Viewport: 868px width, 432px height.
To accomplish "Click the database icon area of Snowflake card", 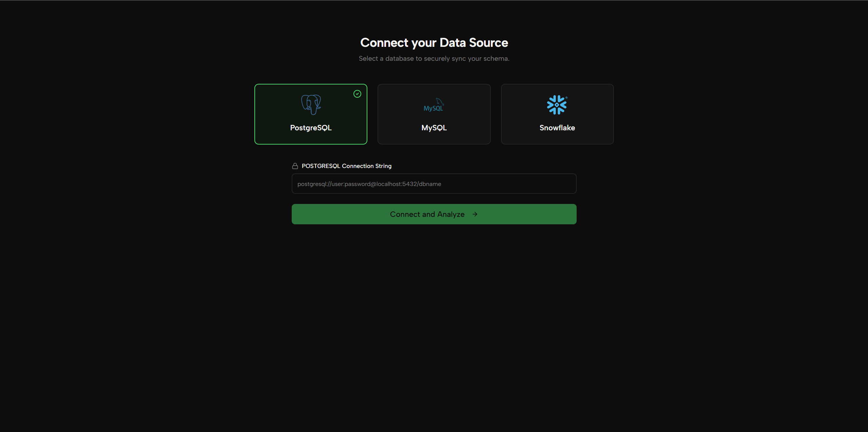I will tap(557, 105).
